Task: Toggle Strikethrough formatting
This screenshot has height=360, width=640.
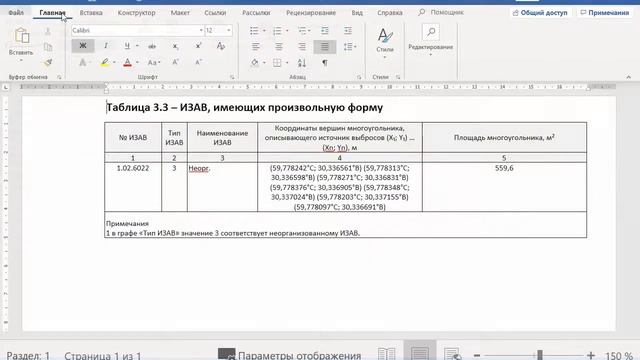Action: pyautogui.click(x=152, y=47)
